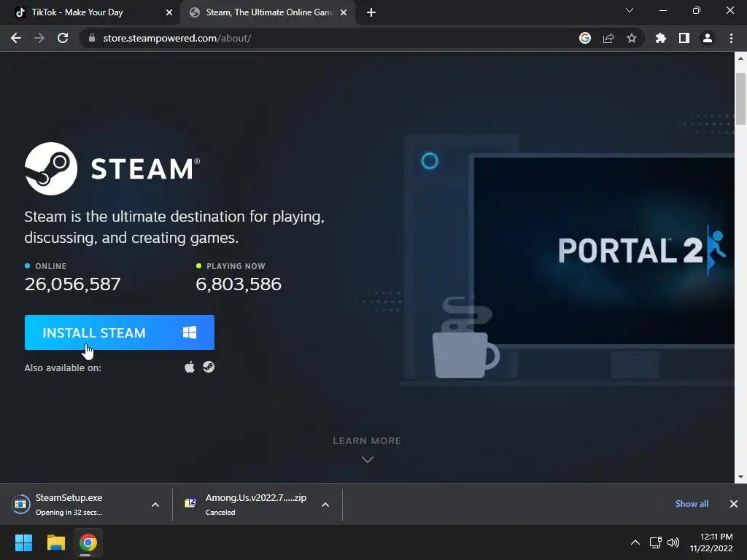Open the Windows Start menu

pos(23,542)
